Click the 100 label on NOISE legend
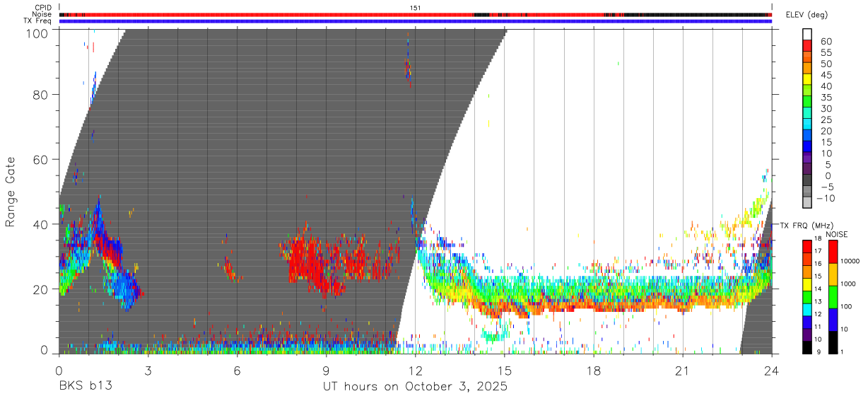 pyautogui.click(x=848, y=308)
